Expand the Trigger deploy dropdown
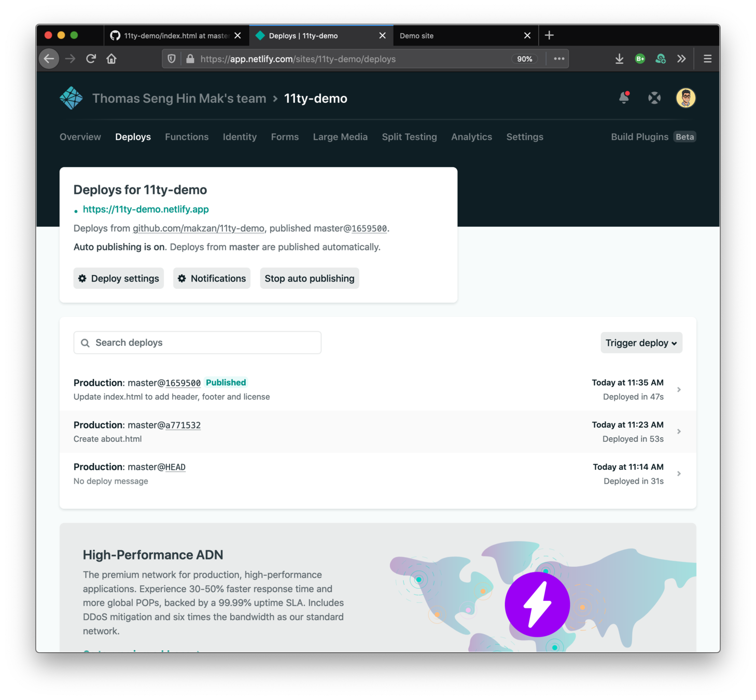The width and height of the screenshot is (756, 700). click(641, 343)
